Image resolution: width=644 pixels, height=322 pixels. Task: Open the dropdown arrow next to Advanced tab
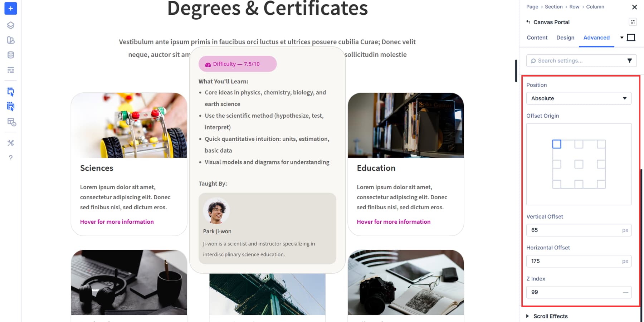click(622, 38)
